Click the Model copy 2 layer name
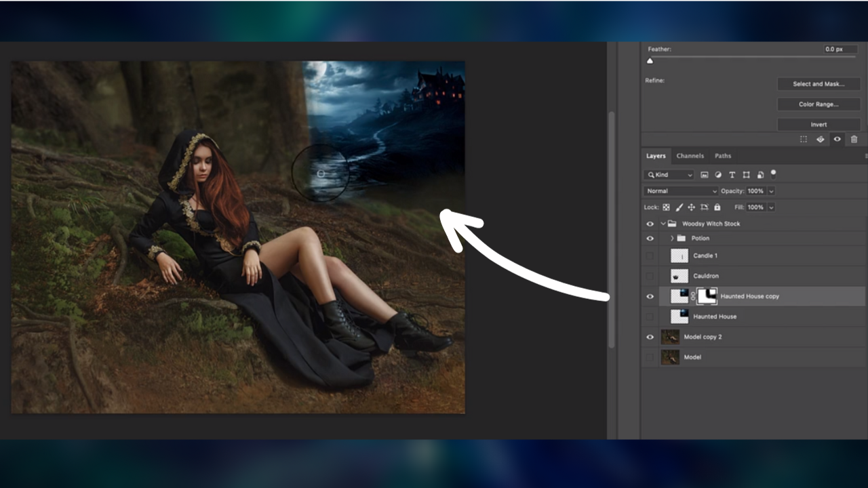 pos(703,337)
